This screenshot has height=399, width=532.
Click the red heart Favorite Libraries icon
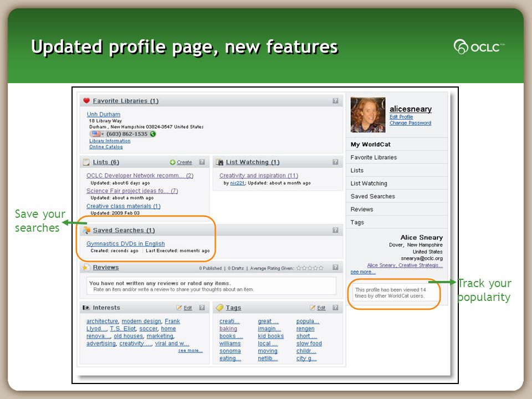[86, 100]
